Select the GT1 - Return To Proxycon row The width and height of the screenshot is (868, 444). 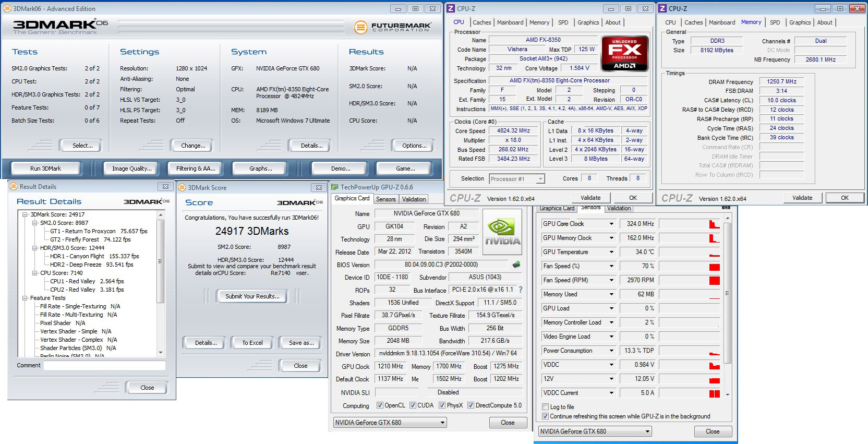click(x=99, y=231)
